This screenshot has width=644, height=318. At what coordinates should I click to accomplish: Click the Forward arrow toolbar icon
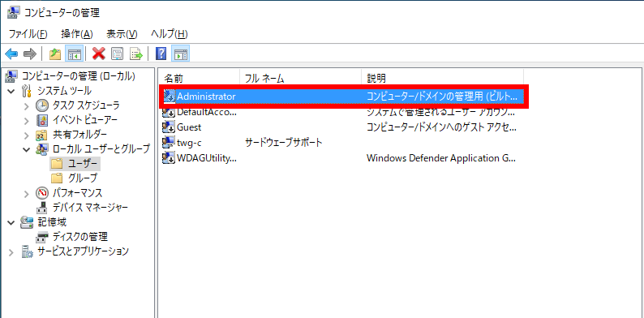pyautogui.click(x=30, y=54)
